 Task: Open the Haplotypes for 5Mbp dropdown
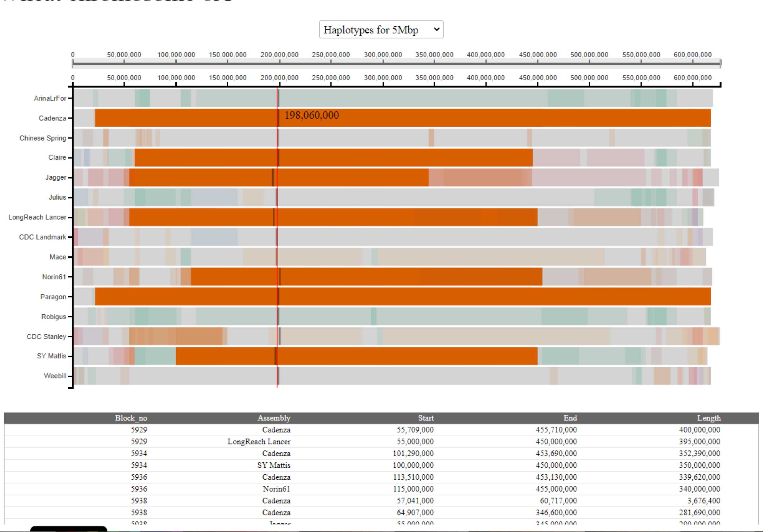(x=381, y=30)
